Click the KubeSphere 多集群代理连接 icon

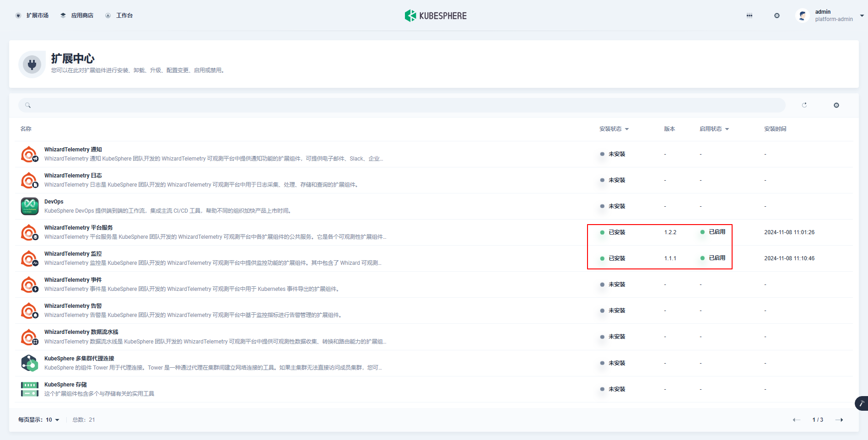[30, 363]
